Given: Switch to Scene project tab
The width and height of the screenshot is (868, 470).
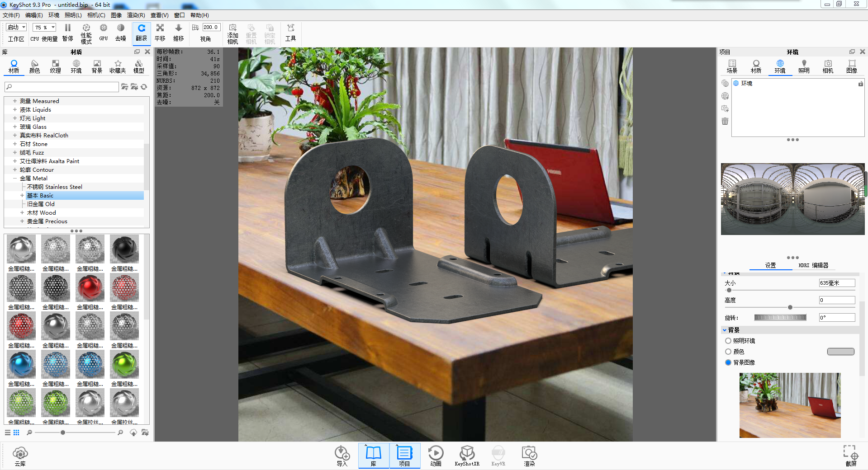Looking at the screenshot, I should [732, 66].
